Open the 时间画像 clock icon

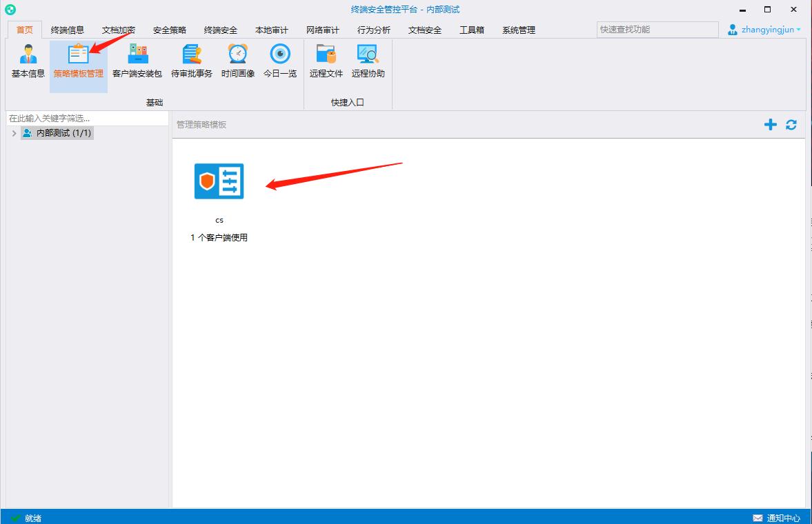237,62
